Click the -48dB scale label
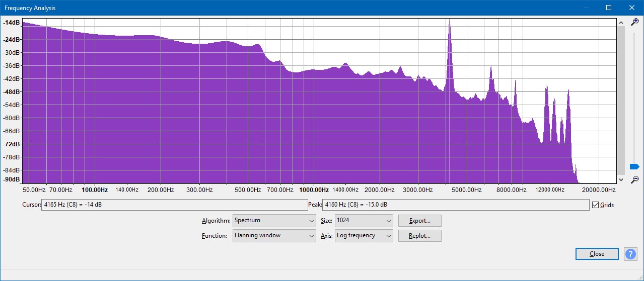Screen dimensions: 644x281 pyautogui.click(x=12, y=92)
